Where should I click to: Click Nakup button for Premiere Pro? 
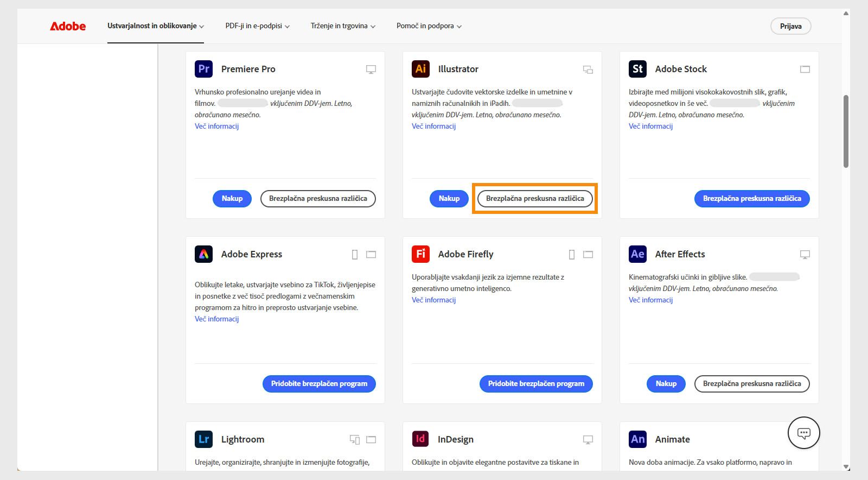232,199
